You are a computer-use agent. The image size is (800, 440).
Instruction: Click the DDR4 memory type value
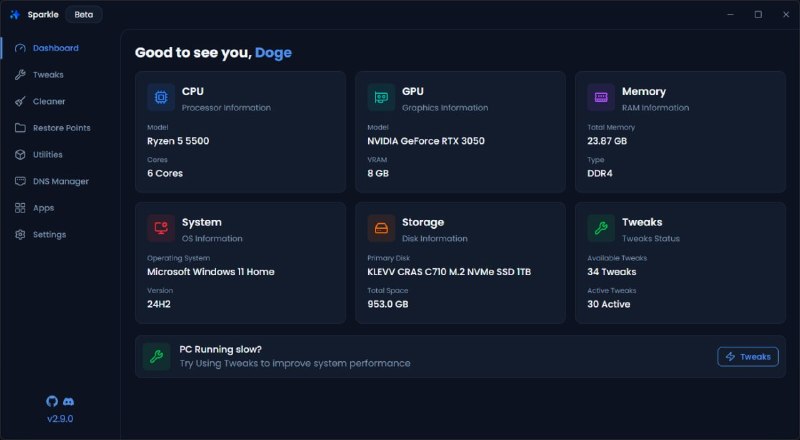click(600, 173)
